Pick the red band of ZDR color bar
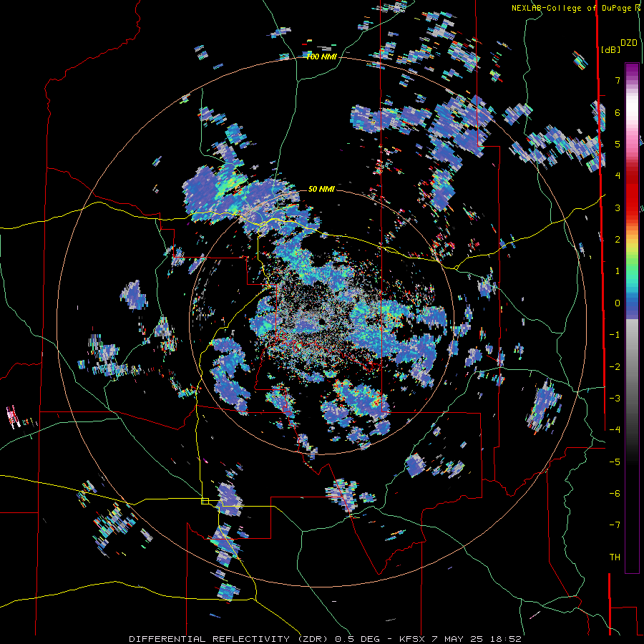This screenshot has height=644, width=644. point(632,193)
